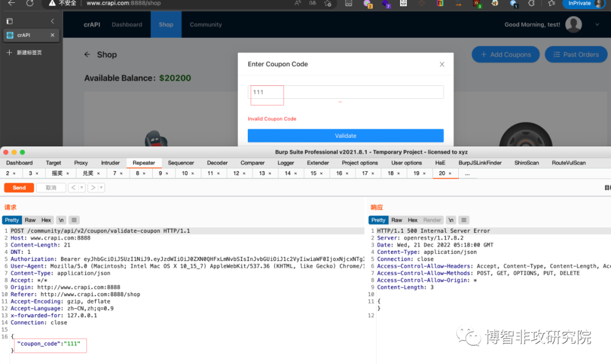Open the Extender tab in Burp
The width and height of the screenshot is (611, 364).
pos(318,163)
